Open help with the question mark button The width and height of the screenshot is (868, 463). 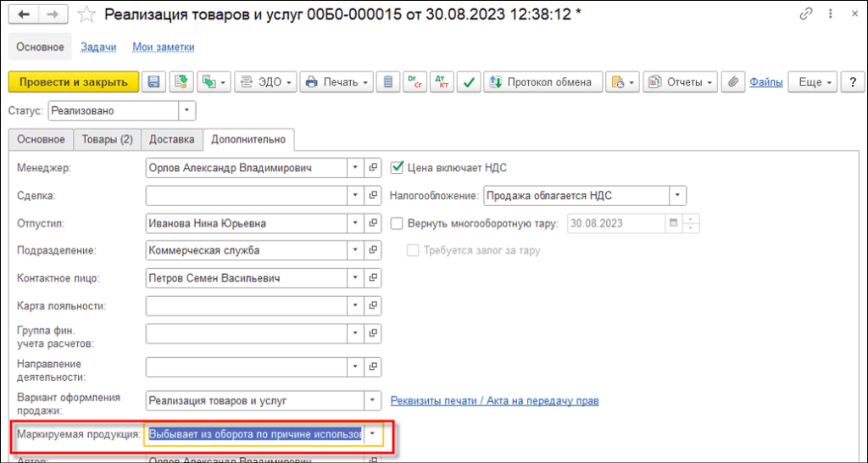(852, 82)
